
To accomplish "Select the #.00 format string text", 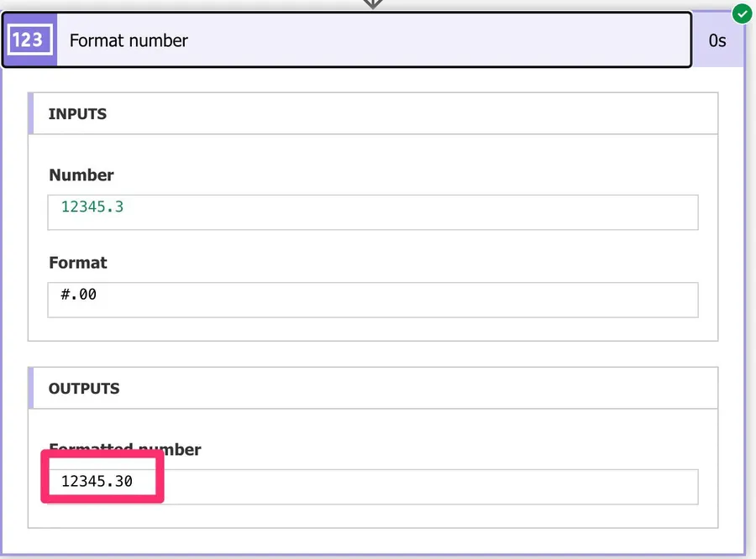I will click(78, 295).
